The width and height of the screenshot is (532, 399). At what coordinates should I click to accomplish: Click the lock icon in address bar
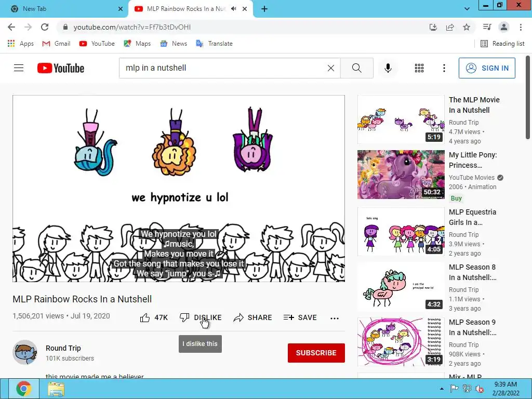point(65,27)
